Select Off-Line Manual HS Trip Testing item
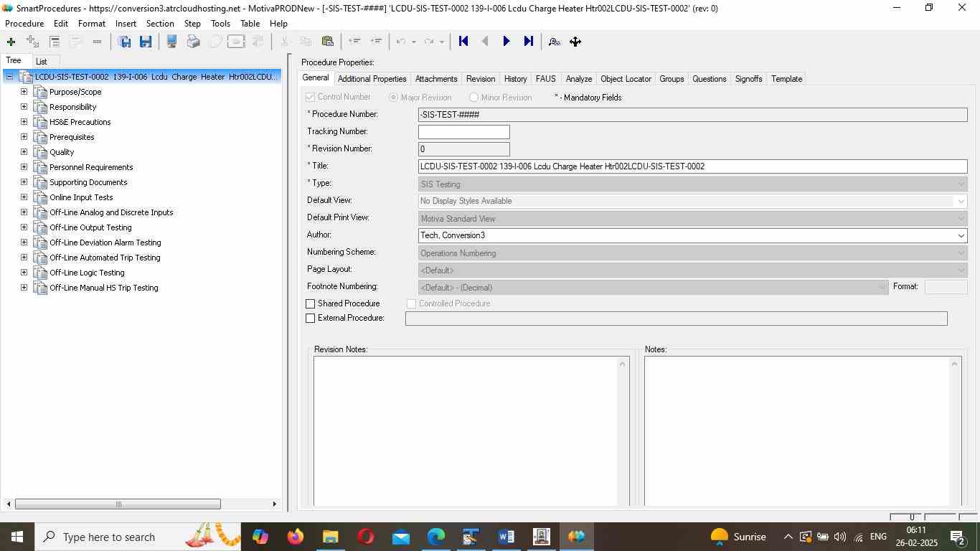This screenshot has height=551, width=980. pyautogui.click(x=103, y=288)
